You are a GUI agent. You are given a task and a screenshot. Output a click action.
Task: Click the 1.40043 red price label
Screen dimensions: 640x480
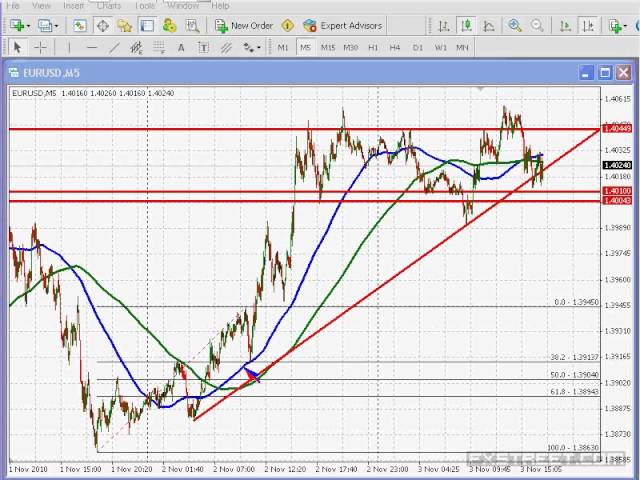pyautogui.click(x=617, y=200)
